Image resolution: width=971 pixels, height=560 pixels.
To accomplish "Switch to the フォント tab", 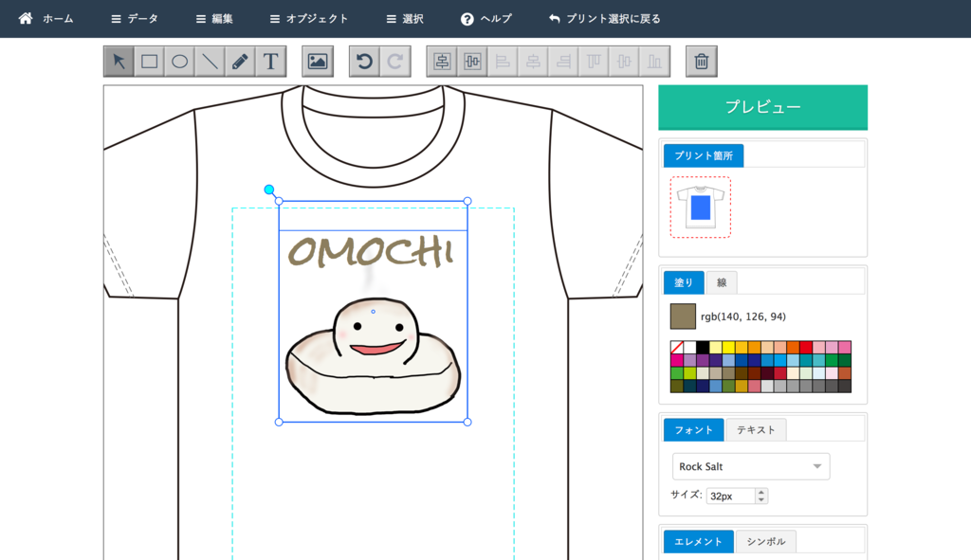I will point(693,429).
